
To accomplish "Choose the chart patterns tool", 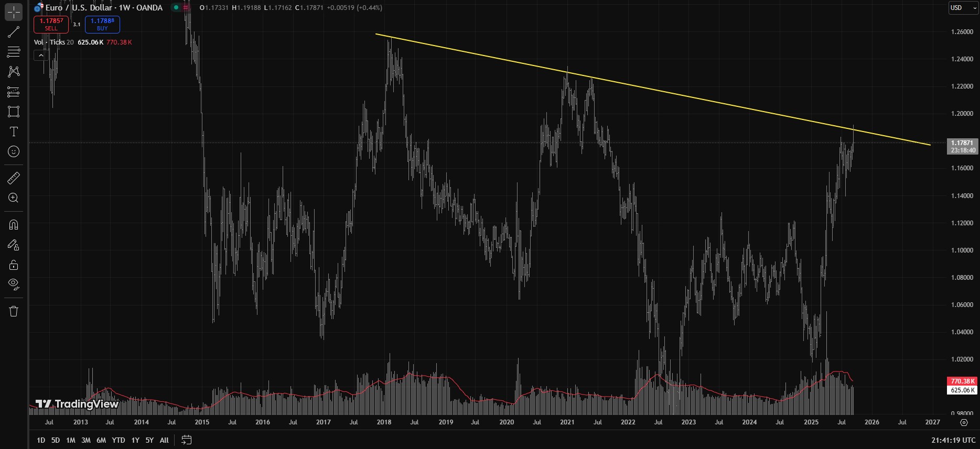I will tap(14, 71).
